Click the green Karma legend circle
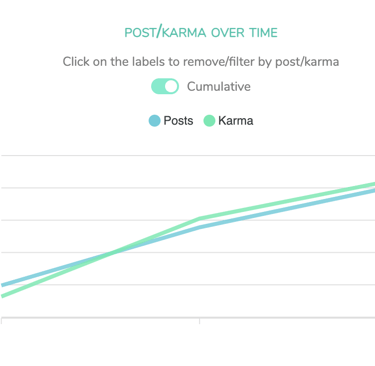The height and width of the screenshot is (366, 375). [209, 121]
